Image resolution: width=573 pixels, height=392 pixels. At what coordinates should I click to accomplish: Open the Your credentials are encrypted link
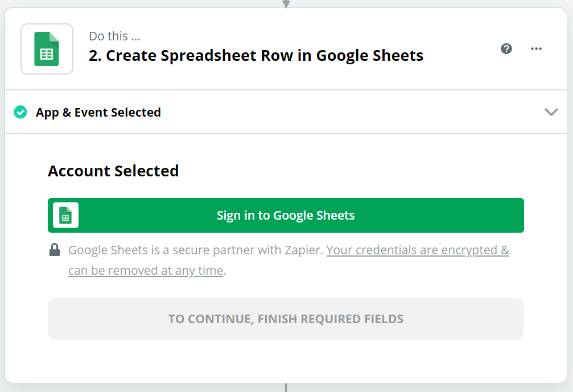coord(418,250)
